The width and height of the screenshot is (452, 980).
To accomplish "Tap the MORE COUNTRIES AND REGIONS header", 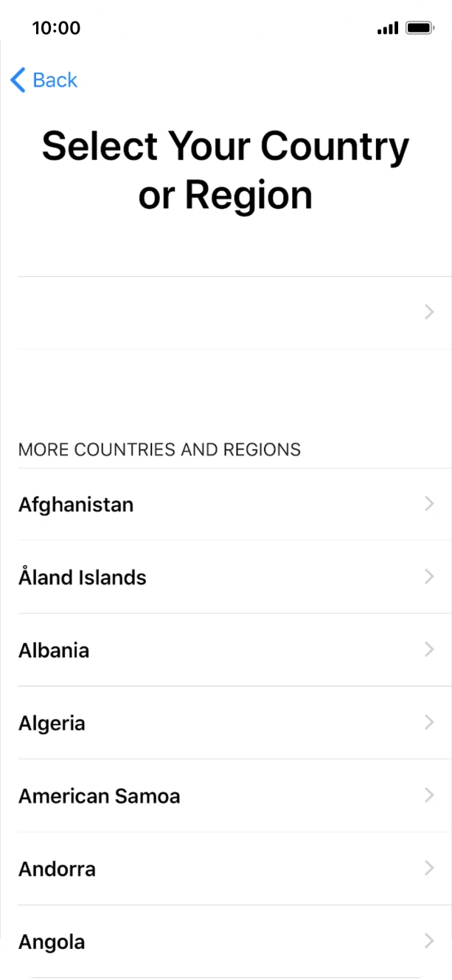I will coord(159,449).
